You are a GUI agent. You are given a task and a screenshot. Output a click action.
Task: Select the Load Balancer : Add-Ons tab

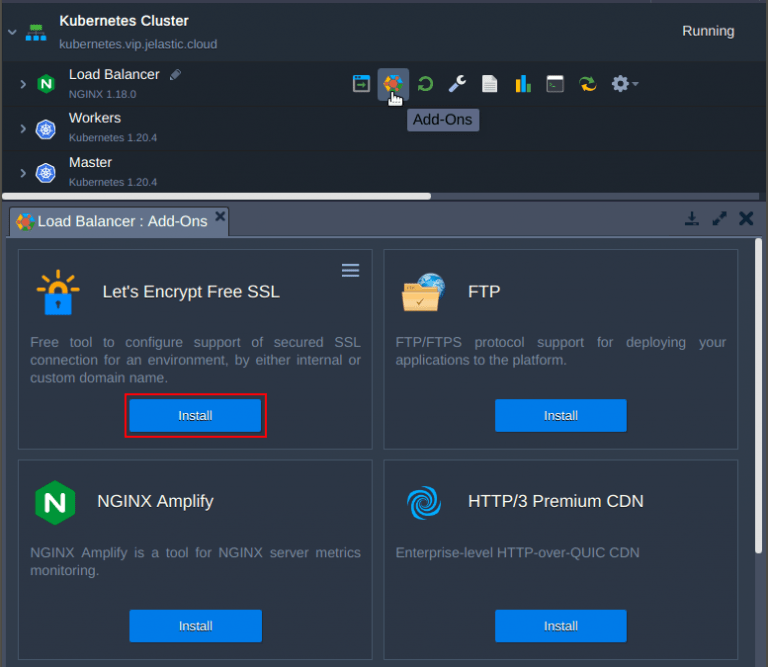(x=119, y=221)
